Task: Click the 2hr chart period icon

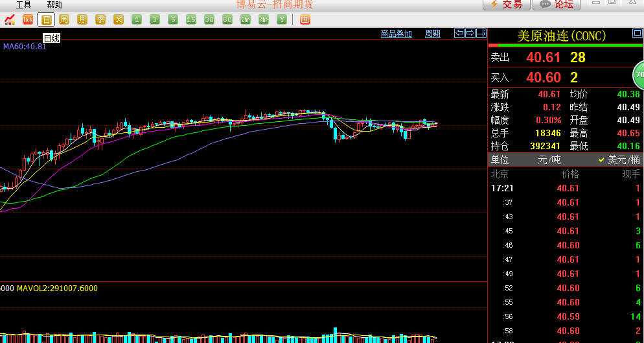Action: (246, 19)
